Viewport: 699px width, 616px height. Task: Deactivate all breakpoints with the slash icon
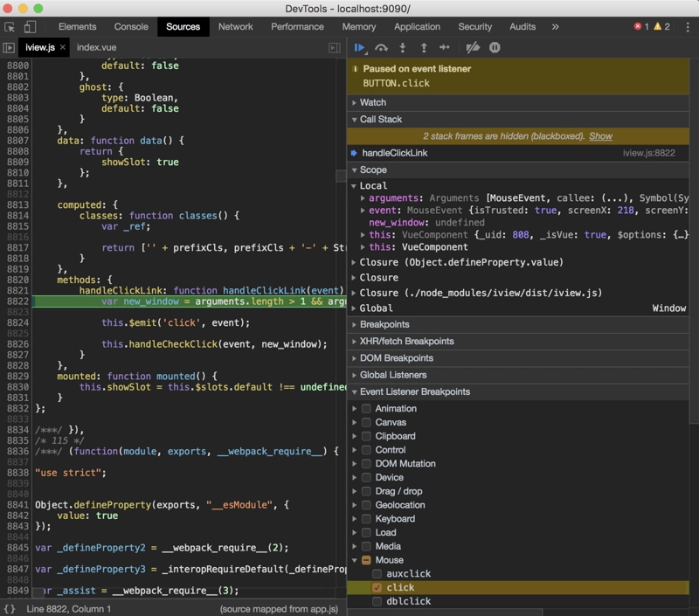pos(474,49)
